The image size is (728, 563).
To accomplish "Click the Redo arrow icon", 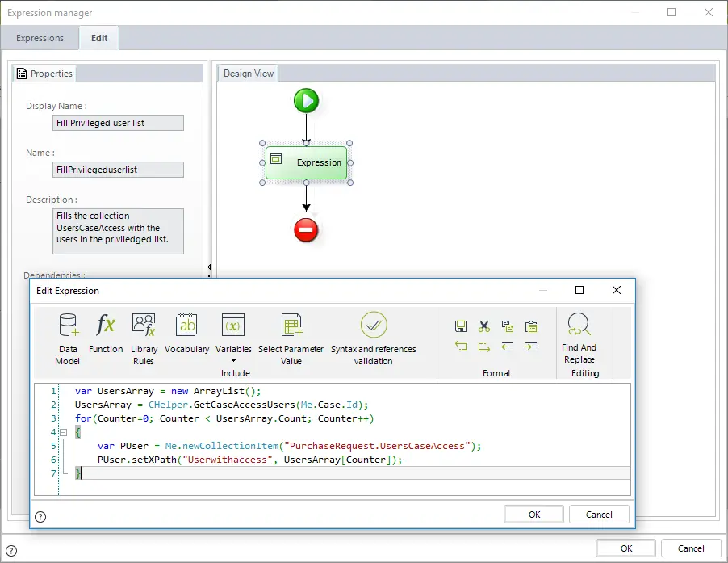I will (483, 347).
